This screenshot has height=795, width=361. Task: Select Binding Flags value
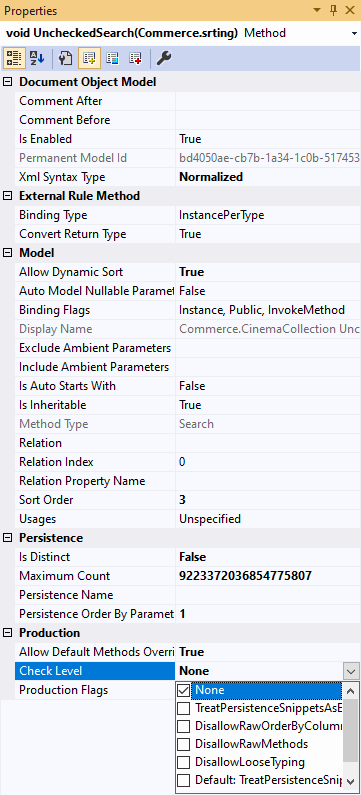pos(268,310)
